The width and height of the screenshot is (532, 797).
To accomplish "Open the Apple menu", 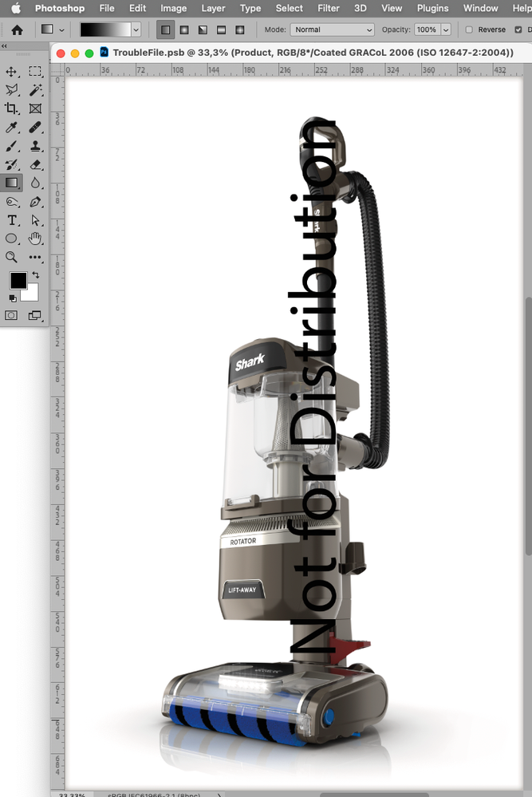I will click(16, 8).
